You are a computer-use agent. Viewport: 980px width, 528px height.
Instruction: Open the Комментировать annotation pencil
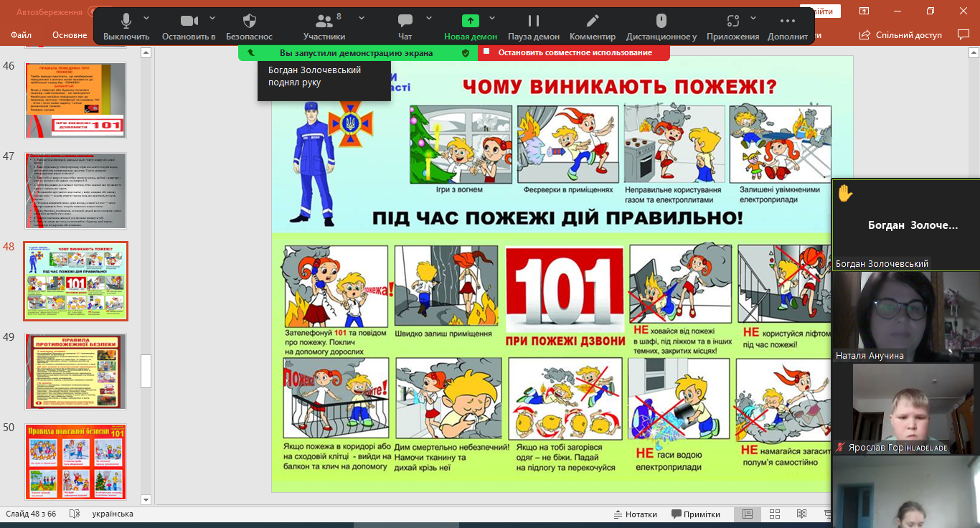tap(593, 27)
